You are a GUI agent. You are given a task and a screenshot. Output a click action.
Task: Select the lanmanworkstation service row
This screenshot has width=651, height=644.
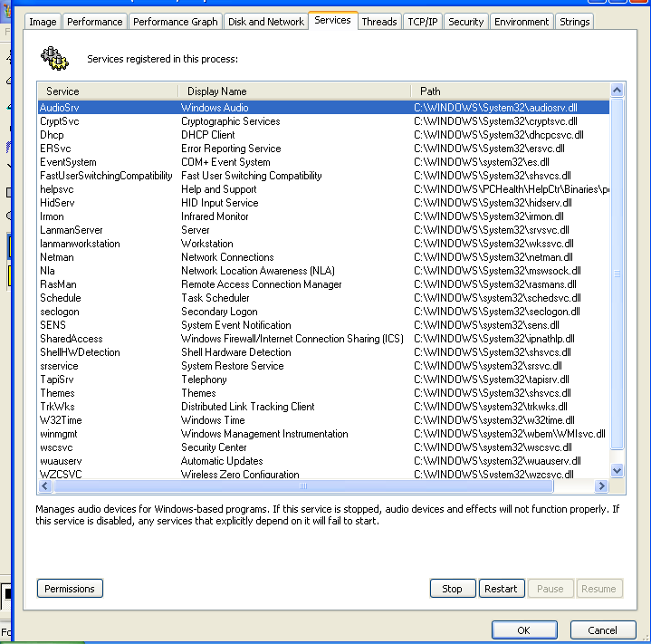tap(323, 244)
